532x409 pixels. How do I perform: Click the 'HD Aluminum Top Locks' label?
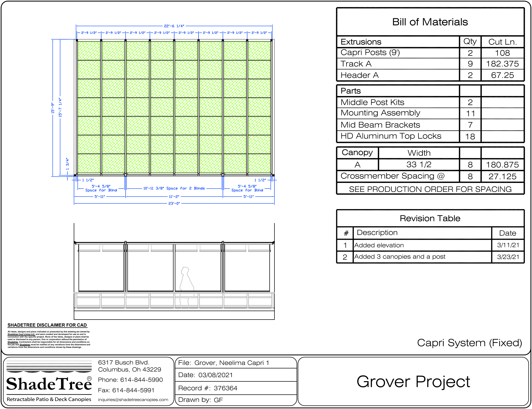click(x=391, y=136)
